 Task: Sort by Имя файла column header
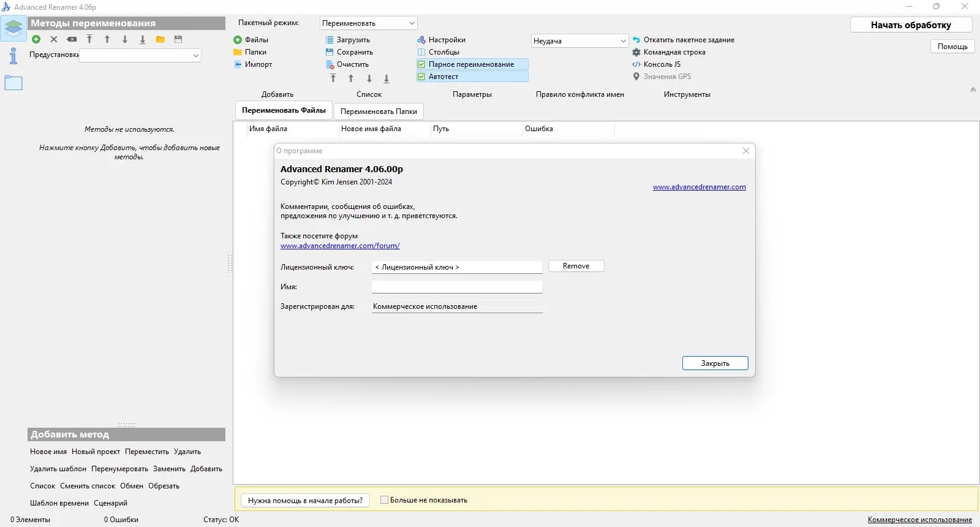click(x=293, y=129)
